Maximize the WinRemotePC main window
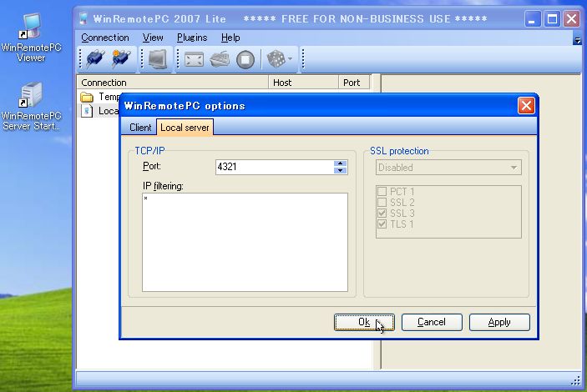587x392 pixels. [552, 18]
